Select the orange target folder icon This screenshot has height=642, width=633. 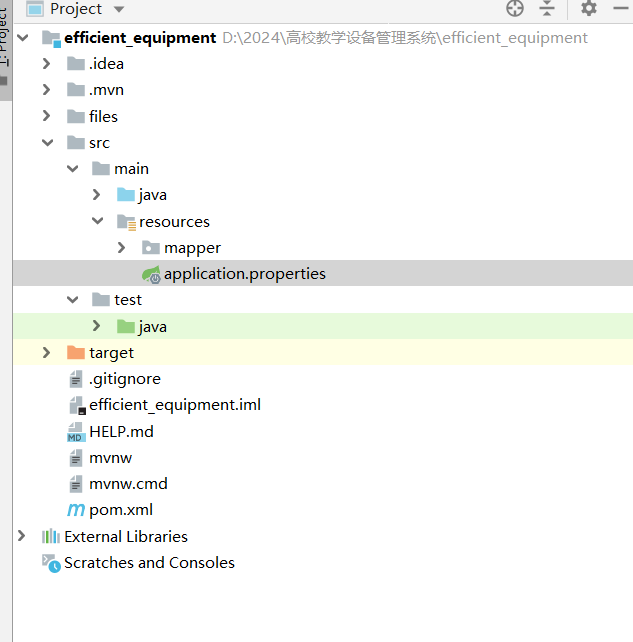pos(75,353)
